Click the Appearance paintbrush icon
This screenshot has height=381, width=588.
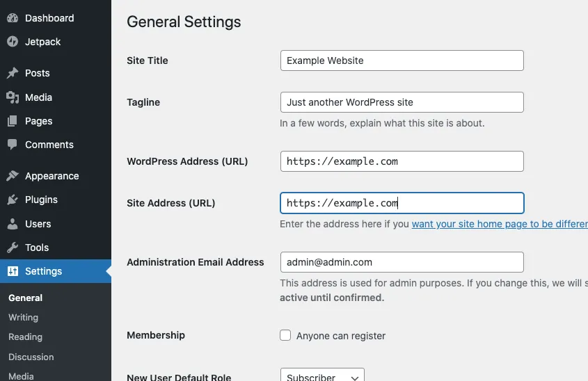coord(13,176)
